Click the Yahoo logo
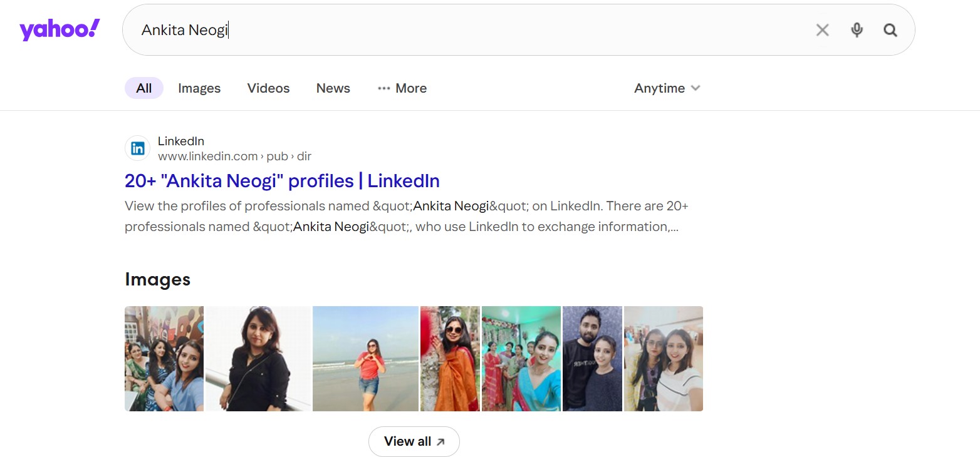The height and width of the screenshot is (457, 980). tap(60, 29)
